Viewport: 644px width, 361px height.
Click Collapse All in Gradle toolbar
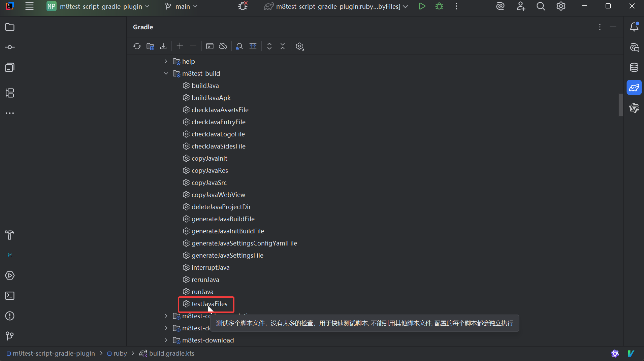[x=283, y=46]
